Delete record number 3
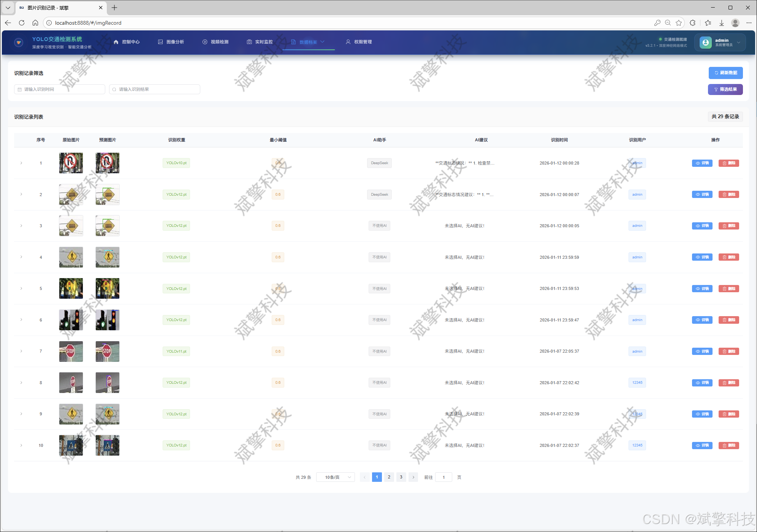This screenshot has width=757, height=532. click(728, 226)
